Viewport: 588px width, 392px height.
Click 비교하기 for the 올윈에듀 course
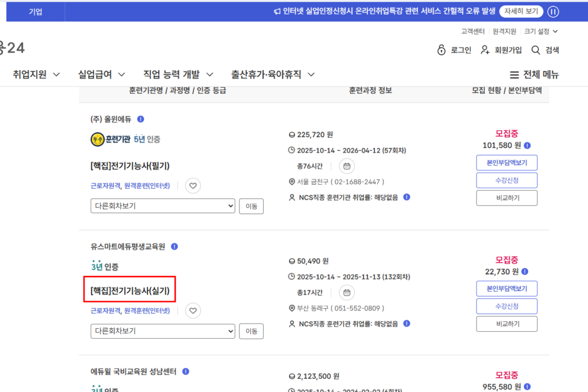[x=506, y=197]
